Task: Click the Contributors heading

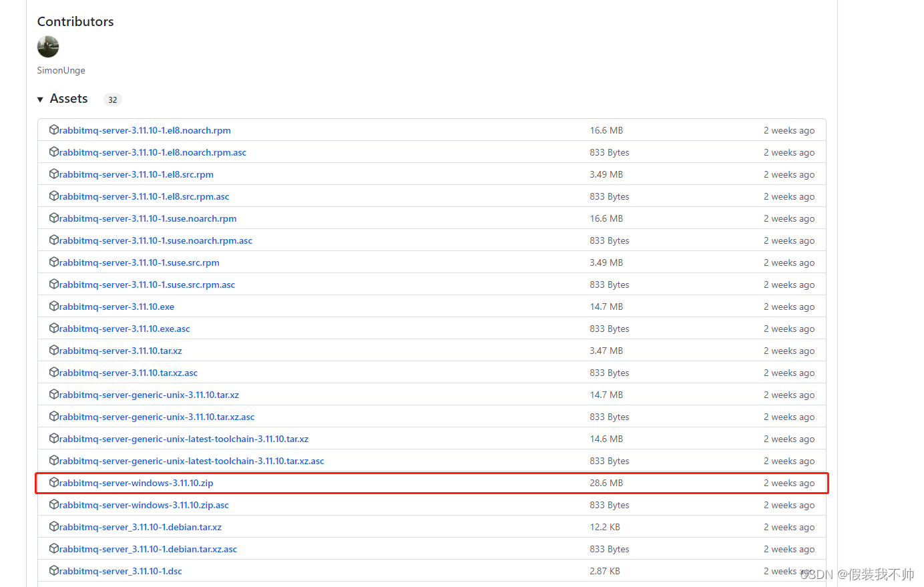Action: [x=75, y=21]
